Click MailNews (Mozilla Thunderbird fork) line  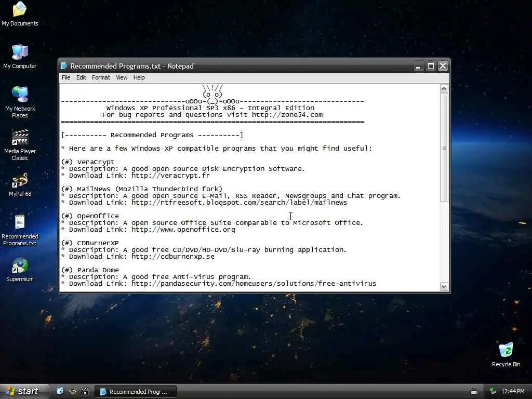click(x=142, y=189)
